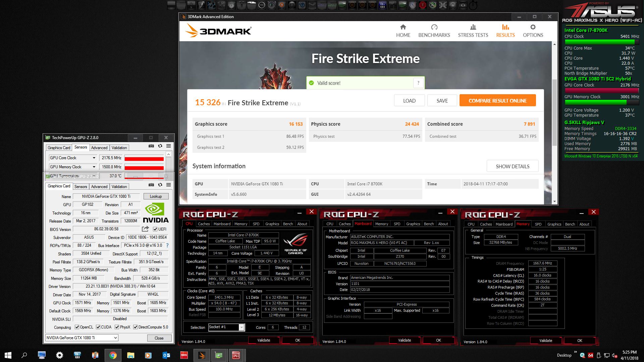The height and width of the screenshot is (362, 644).
Task: Open Windows Start menu
Action: click(8, 355)
